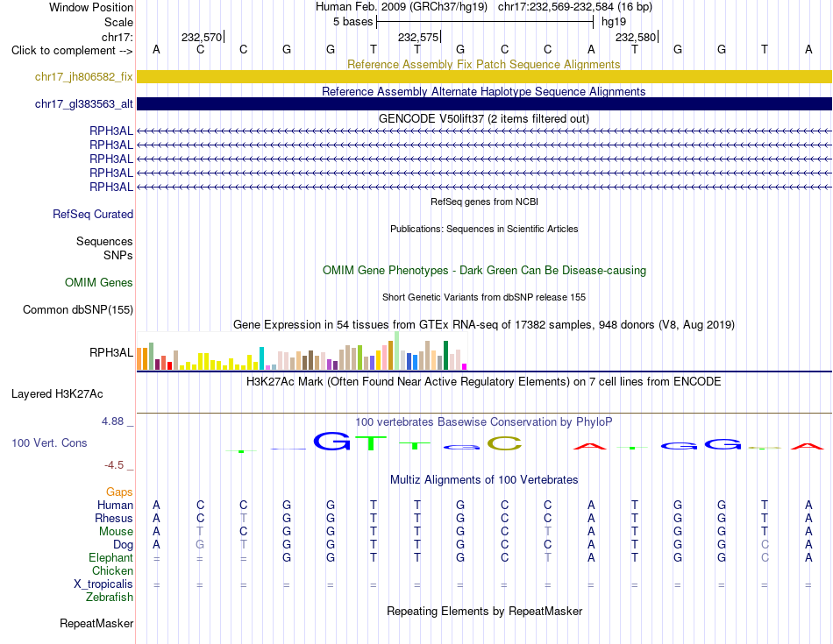Viewport: 833px width, 644px height.
Task: Click the '5 bases' scale bar text
Action: point(352,22)
